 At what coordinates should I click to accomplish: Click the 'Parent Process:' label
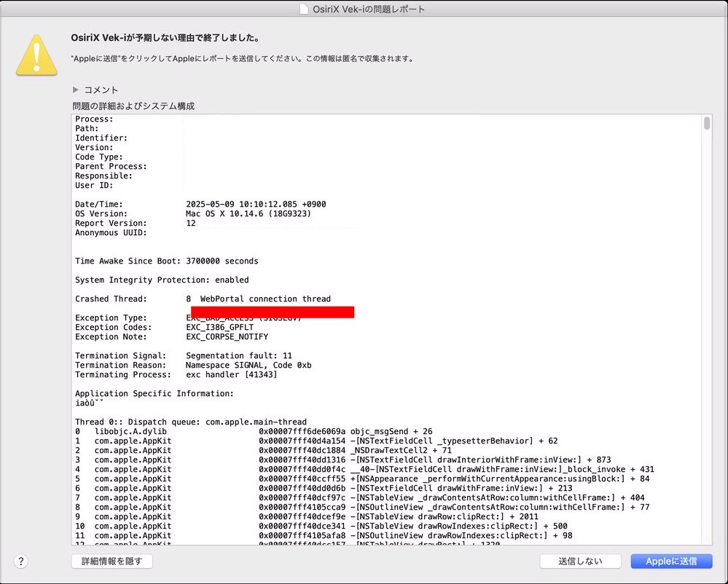111,167
